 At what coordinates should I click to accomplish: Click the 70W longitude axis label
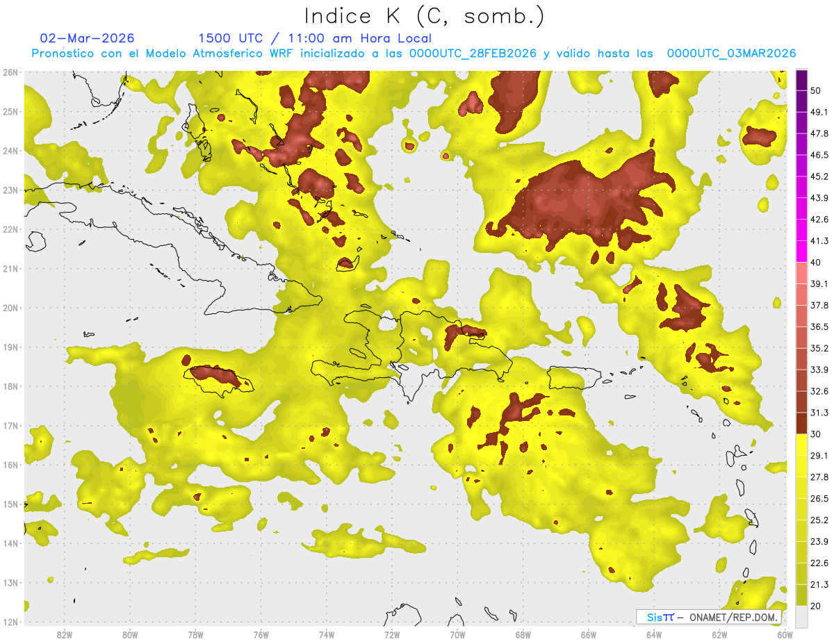coord(457,634)
